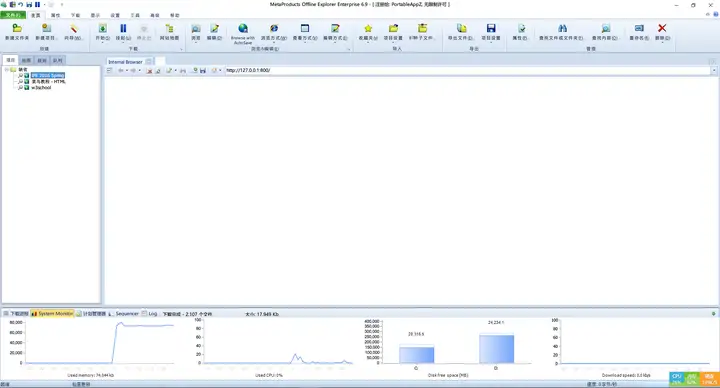Open the address bar dropdown arrow
This screenshot has width=720, height=388.
click(x=714, y=71)
